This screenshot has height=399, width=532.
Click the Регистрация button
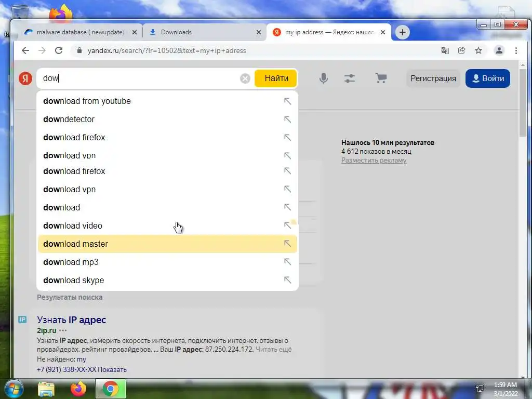[433, 78]
